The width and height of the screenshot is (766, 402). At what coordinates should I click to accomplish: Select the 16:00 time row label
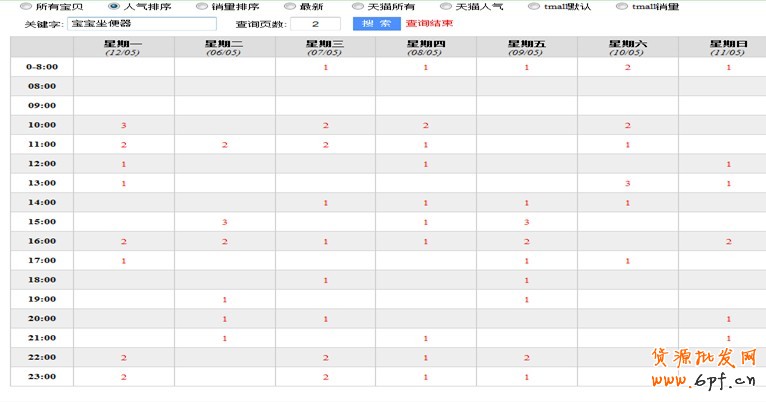(x=41, y=241)
